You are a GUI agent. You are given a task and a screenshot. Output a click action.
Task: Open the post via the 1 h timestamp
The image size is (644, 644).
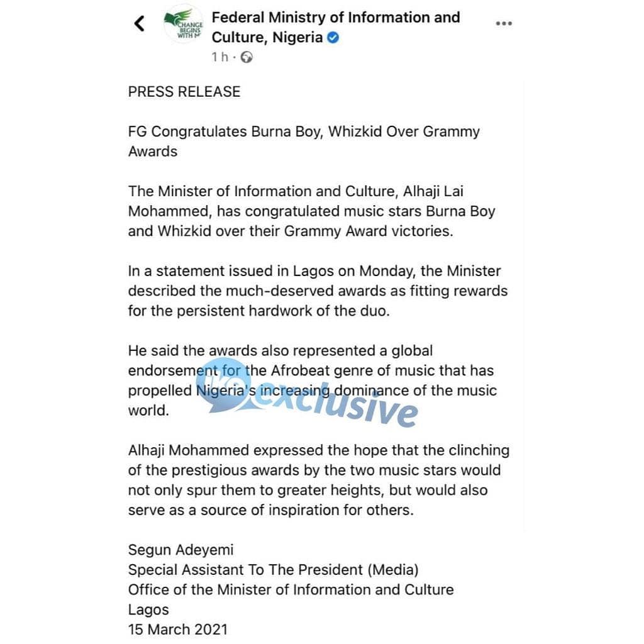tap(219, 57)
